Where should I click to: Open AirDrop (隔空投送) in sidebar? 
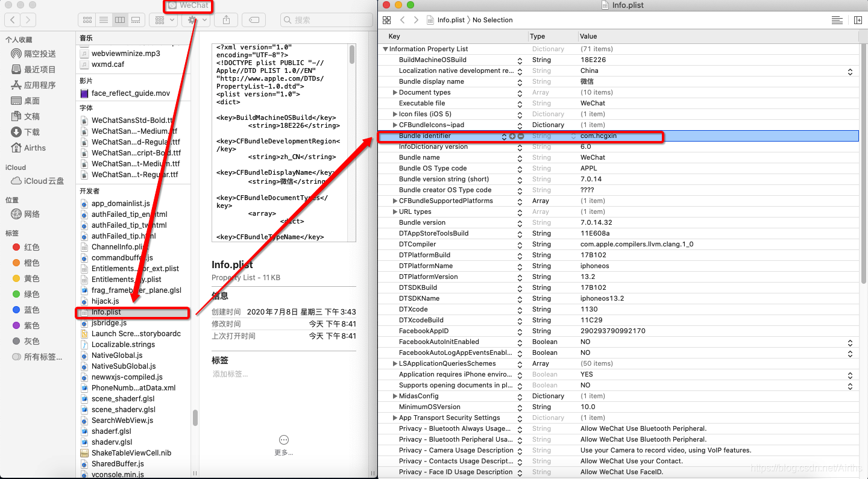(34, 54)
